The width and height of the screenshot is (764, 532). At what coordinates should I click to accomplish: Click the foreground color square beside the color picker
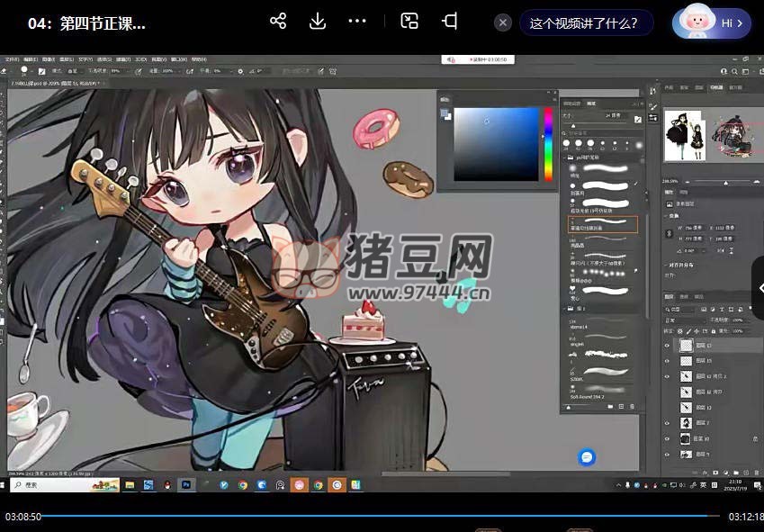click(x=445, y=113)
